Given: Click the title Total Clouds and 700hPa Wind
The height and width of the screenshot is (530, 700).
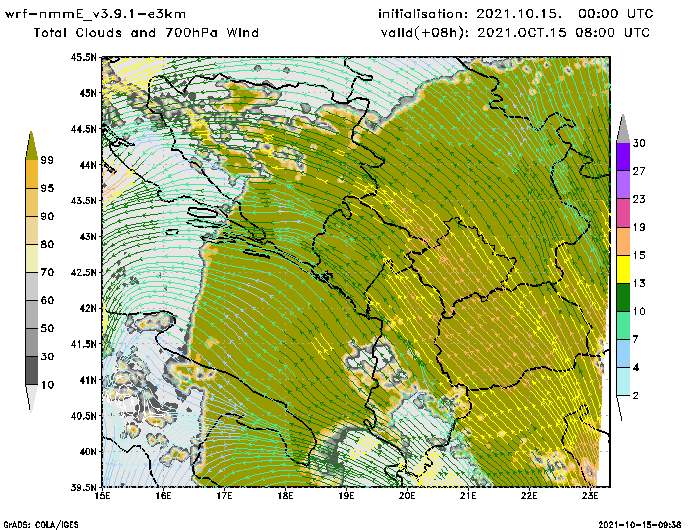Looking at the screenshot, I should pyautogui.click(x=146, y=33).
